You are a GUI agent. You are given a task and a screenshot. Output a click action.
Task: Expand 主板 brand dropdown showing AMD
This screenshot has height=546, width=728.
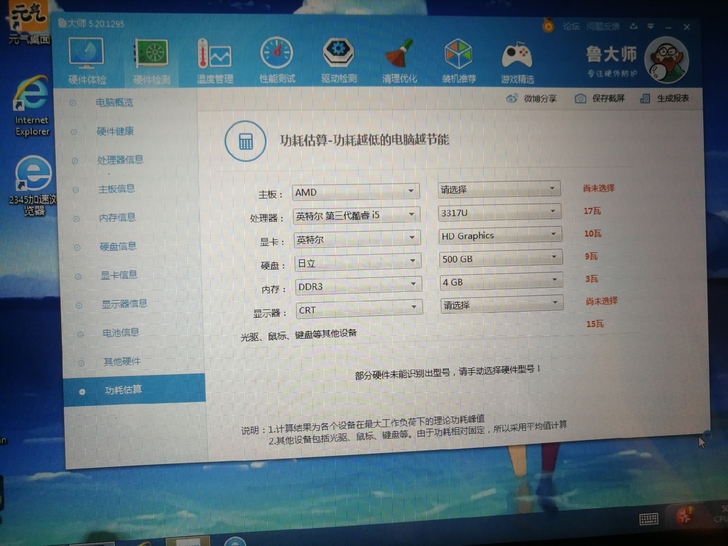(356, 192)
